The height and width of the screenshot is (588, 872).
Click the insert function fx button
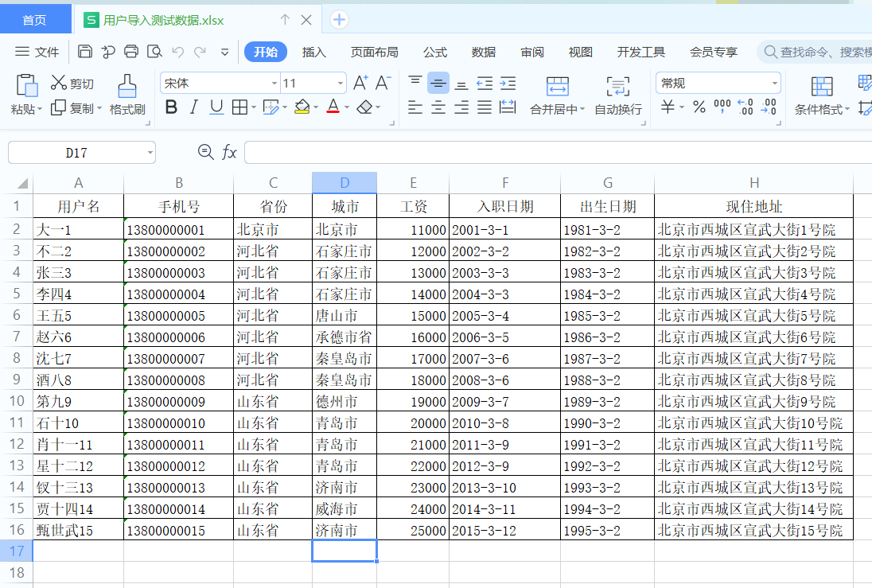(x=229, y=152)
